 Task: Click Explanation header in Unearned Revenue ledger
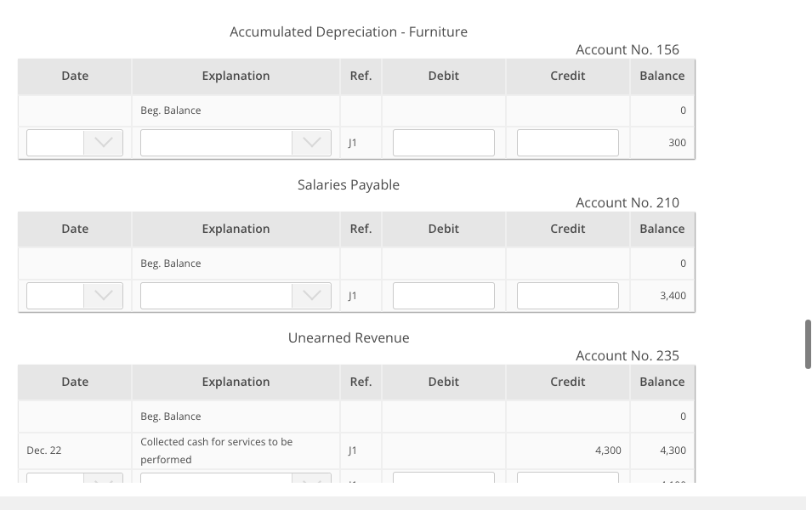(236, 382)
